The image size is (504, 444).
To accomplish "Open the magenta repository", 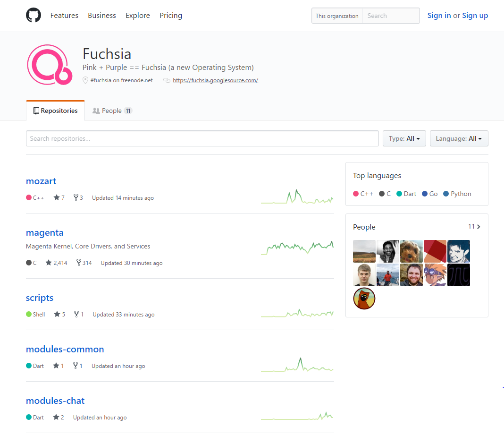I will coord(45,232).
